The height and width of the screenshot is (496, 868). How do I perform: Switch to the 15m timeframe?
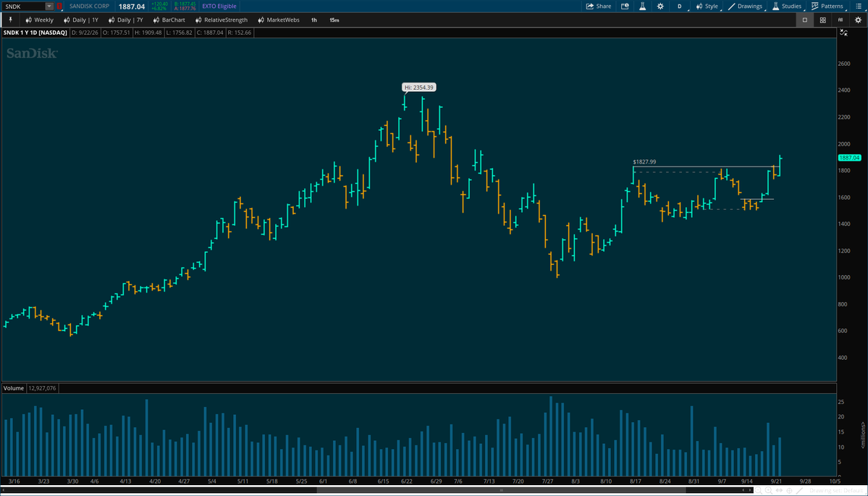[334, 20]
